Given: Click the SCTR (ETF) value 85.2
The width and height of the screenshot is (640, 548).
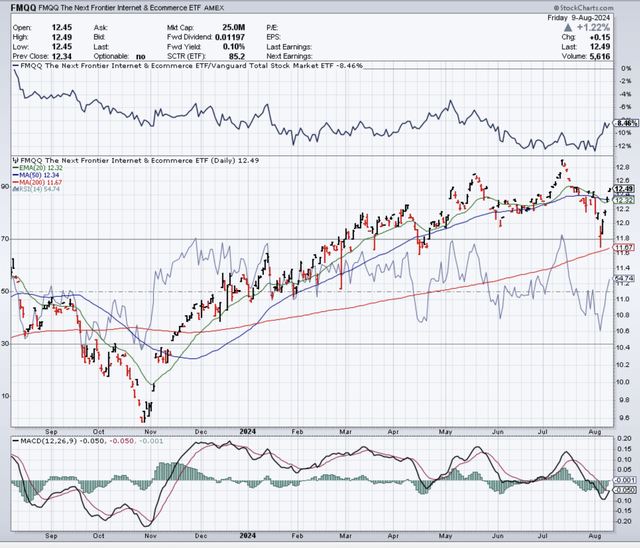Looking at the screenshot, I should [237, 56].
